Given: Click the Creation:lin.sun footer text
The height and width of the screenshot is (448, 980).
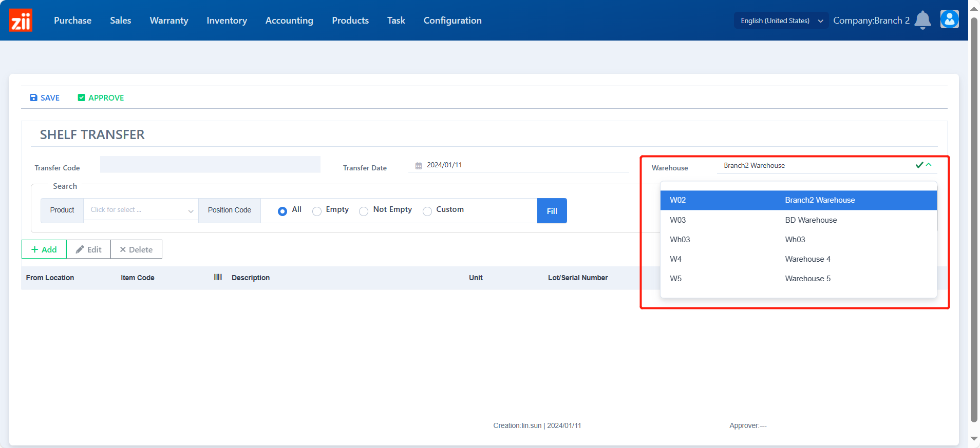Looking at the screenshot, I should click(x=537, y=425).
